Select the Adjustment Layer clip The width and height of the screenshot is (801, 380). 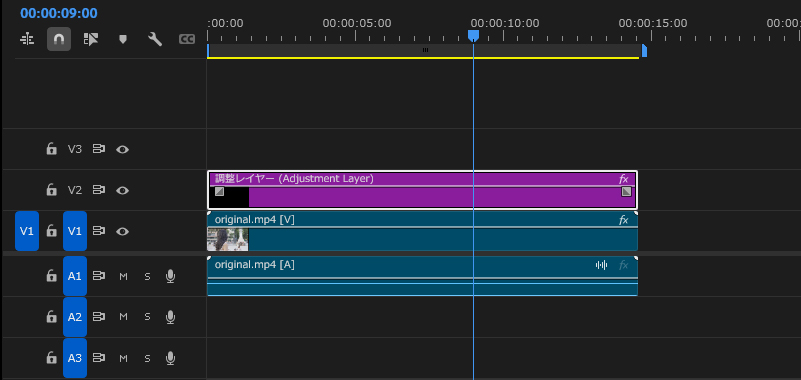[x=422, y=189]
